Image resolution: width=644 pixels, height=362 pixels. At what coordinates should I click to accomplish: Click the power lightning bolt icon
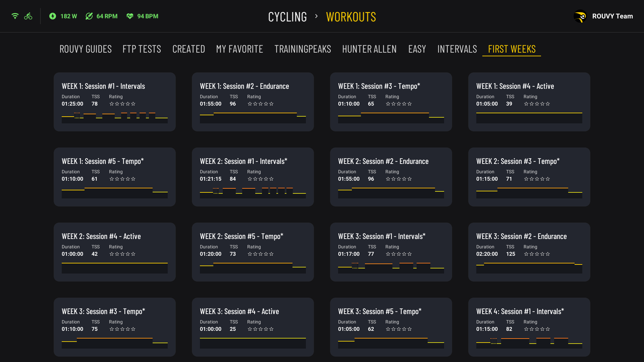pos(53,16)
